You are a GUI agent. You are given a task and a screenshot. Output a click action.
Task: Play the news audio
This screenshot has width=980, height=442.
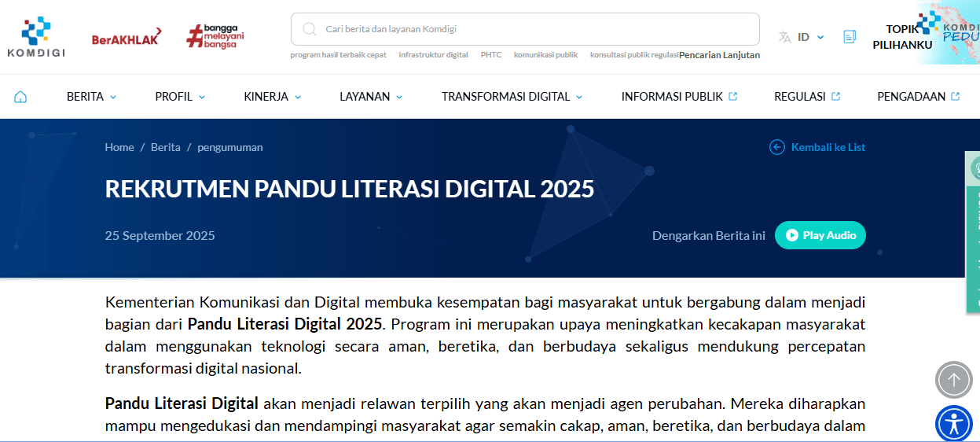point(820,235)
